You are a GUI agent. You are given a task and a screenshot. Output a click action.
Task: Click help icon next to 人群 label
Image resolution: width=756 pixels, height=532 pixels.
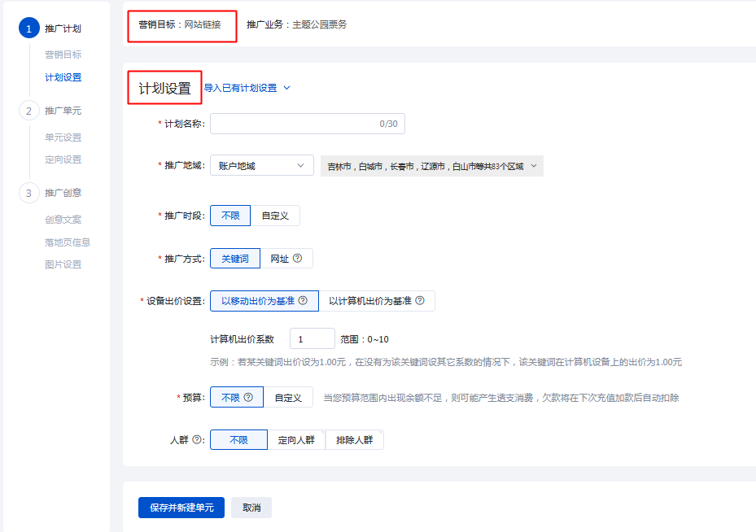tap(197, 439)
